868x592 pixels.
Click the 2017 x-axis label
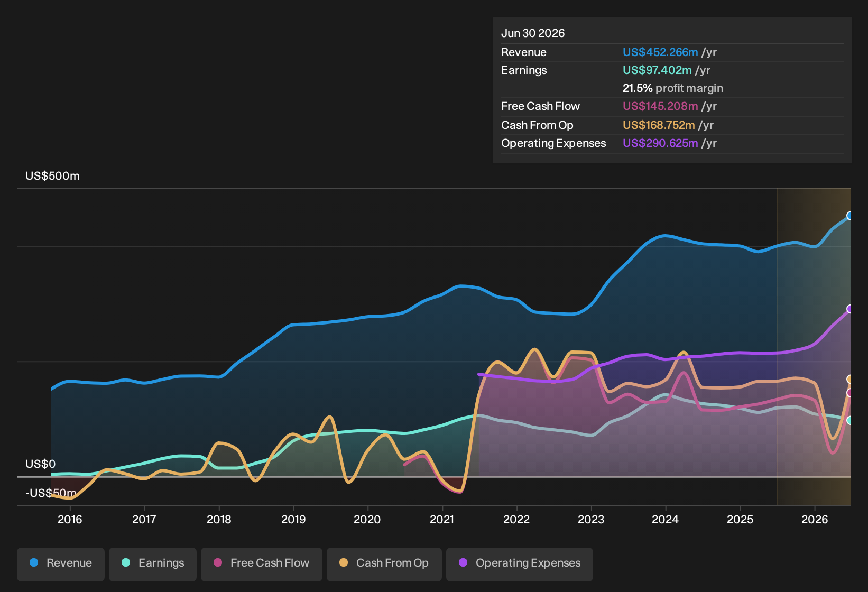pyautogui.click(x=144, y=520)
